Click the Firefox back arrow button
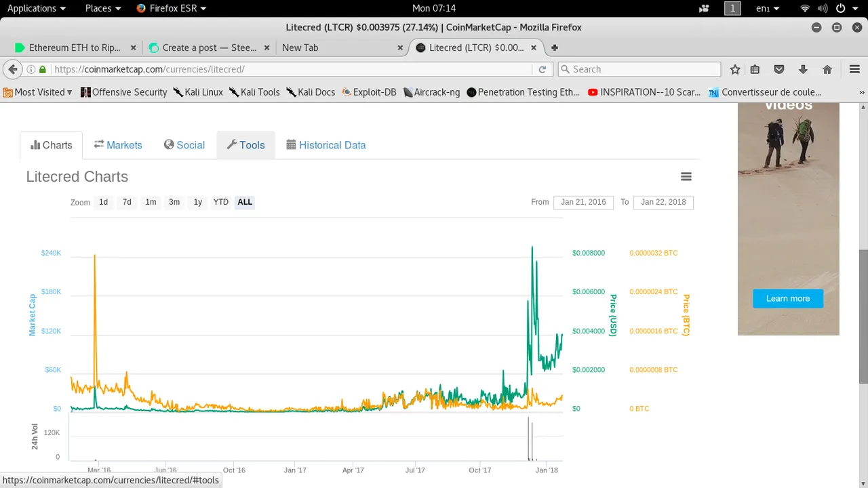 coord(12,69)
